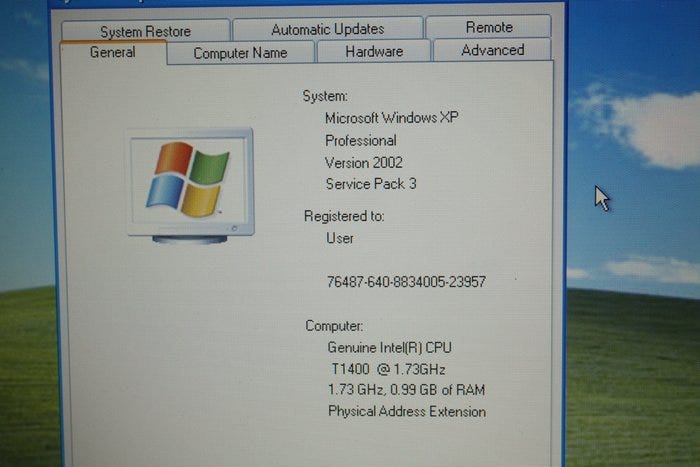This screenshot has height=467, width=700.
Task: Click the registered name 'User'
Action: 340,238
